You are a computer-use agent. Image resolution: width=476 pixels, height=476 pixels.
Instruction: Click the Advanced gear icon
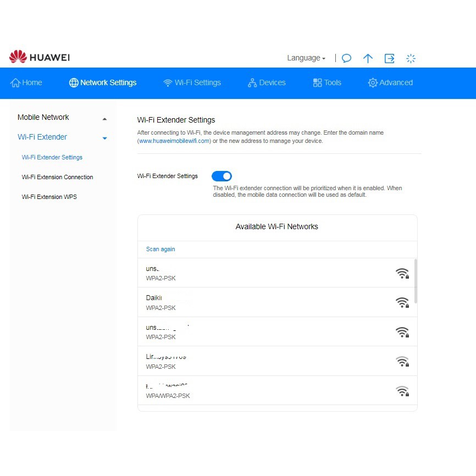point(373,83)
